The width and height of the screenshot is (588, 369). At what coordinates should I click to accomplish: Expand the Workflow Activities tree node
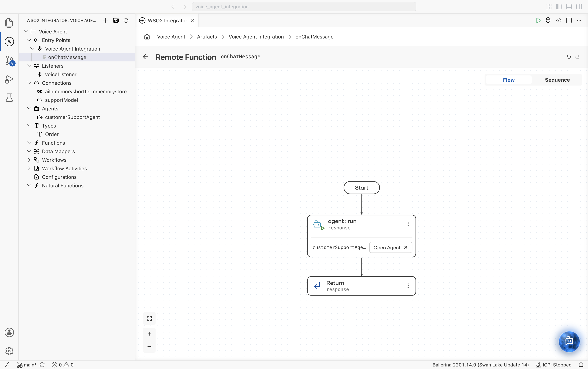pos(29,168)
